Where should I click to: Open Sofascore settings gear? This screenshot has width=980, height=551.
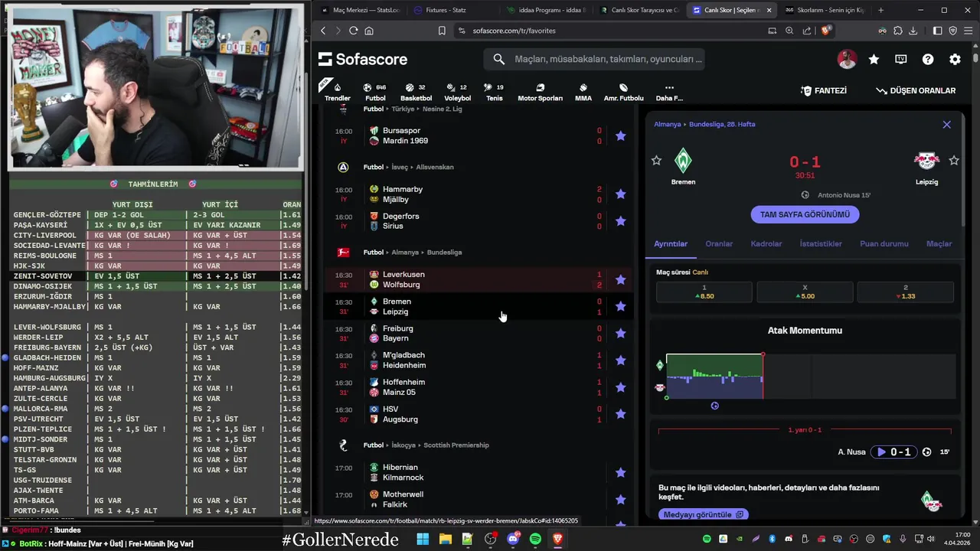coord(955,59)
